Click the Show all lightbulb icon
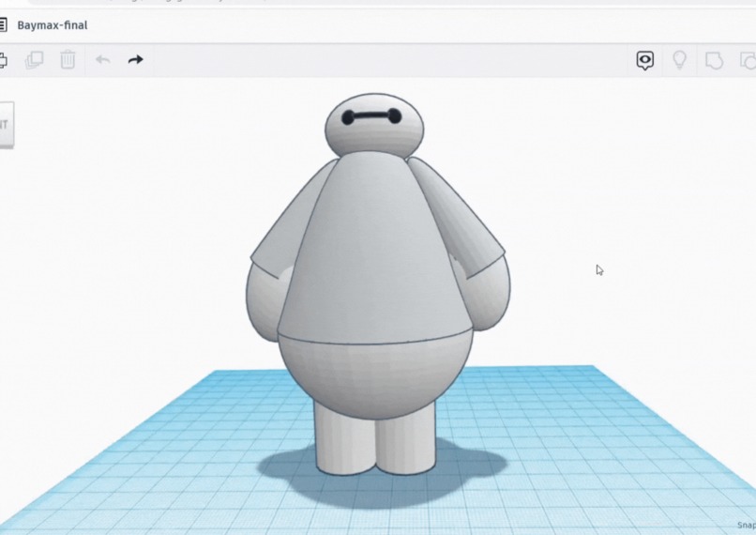Viewport: 756px width, 535px height. 679,60
